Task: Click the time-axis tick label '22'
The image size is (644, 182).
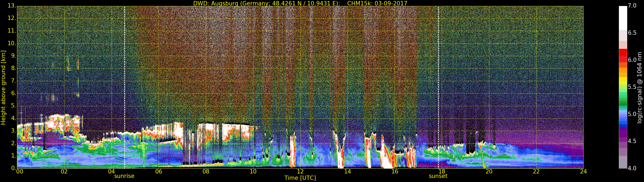Action: [536, 171]
